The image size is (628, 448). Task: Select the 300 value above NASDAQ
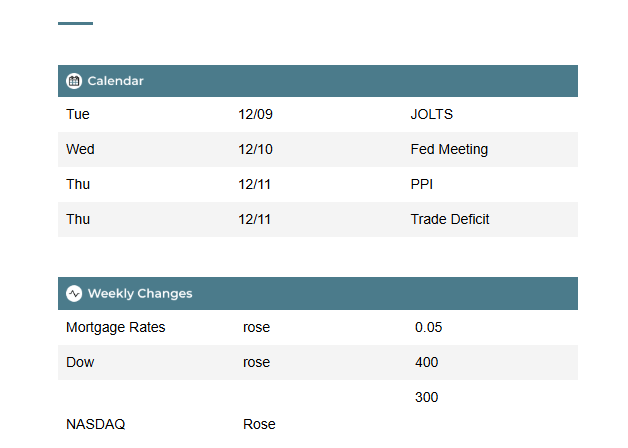[426, 397]
